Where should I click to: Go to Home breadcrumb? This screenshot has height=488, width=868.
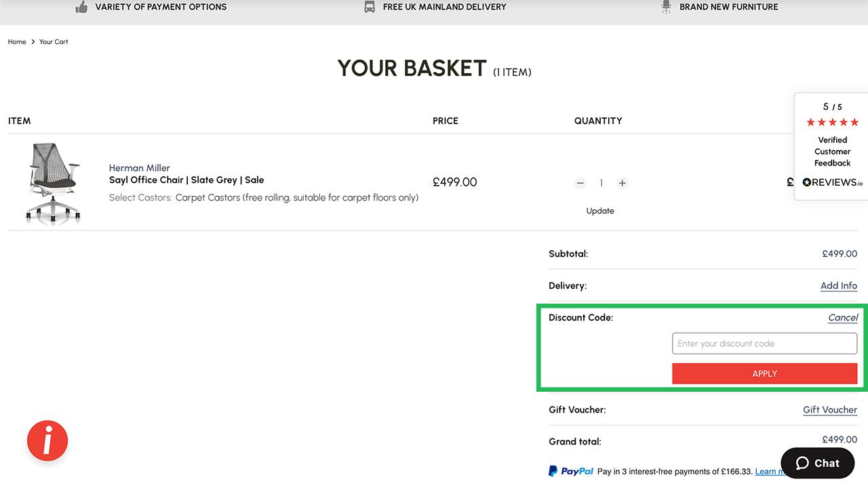point(17,42)
